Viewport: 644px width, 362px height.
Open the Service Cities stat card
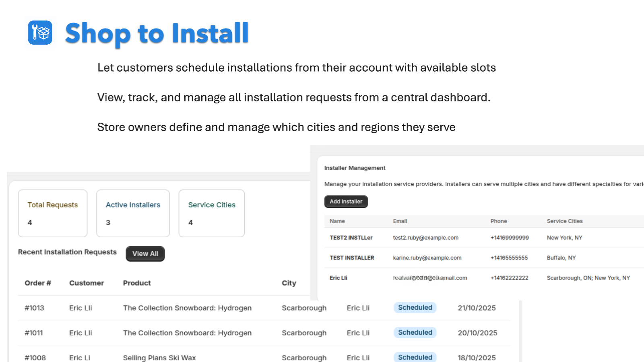click(211, 213)
